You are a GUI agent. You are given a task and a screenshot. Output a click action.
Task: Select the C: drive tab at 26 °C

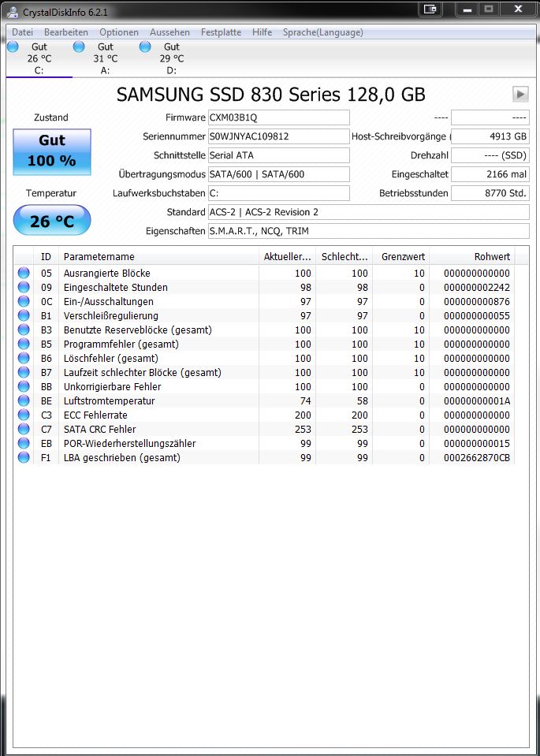coord(39,58)
